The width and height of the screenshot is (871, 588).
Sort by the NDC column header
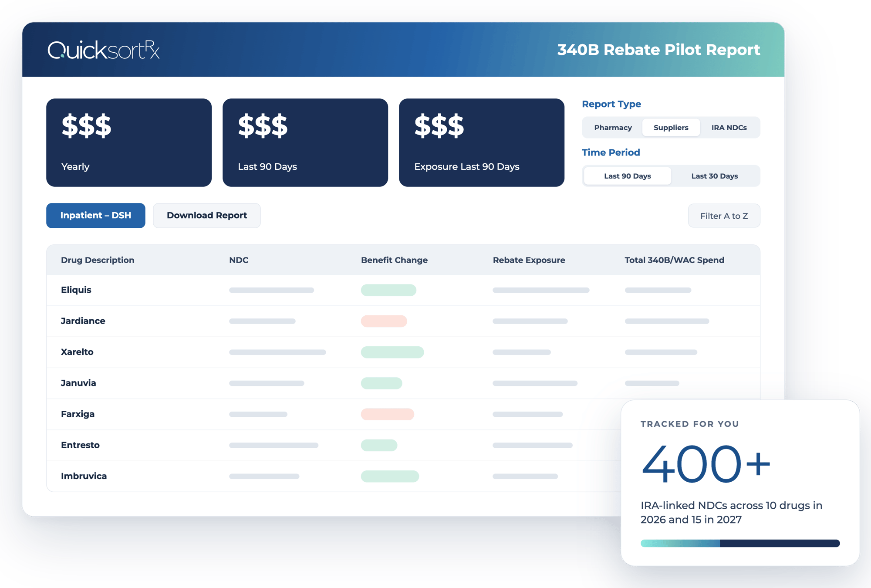click(239, 260)
